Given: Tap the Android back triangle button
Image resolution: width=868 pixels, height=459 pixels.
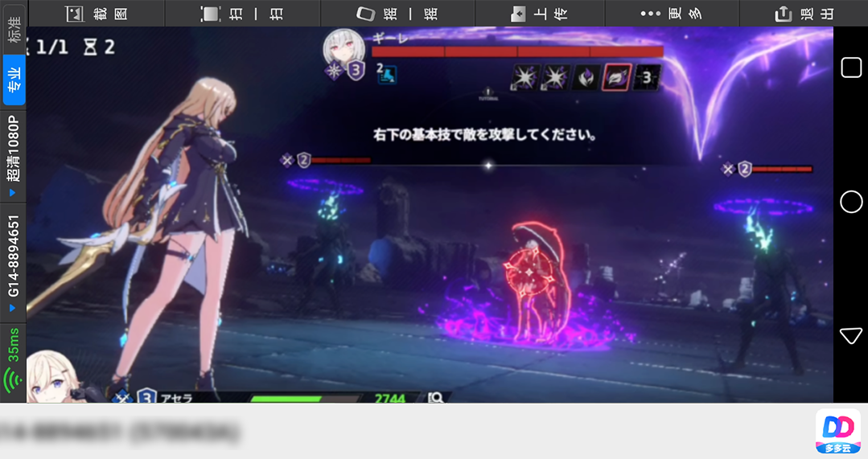Looking at the screenshot, I should [x=851, y=335].
